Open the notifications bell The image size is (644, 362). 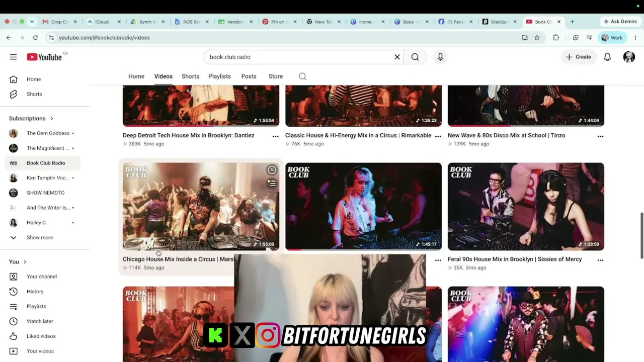[x=607, y=57]
